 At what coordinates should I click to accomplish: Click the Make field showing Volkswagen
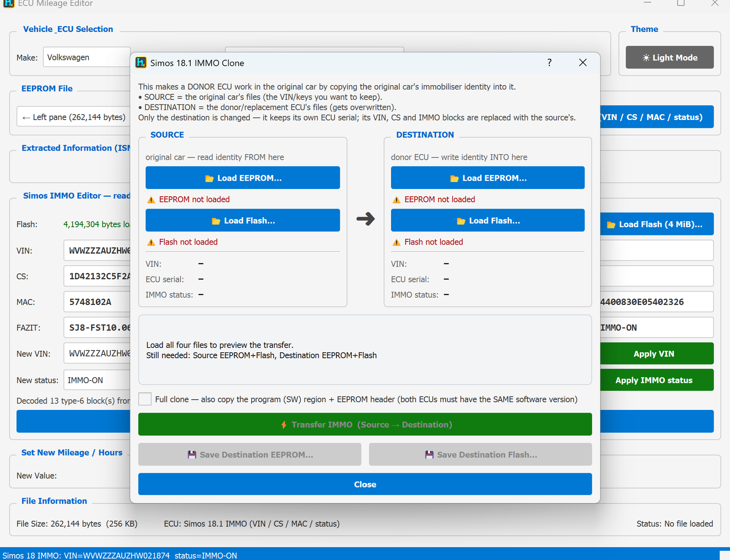pyautogui.click(x=87, y=57)
